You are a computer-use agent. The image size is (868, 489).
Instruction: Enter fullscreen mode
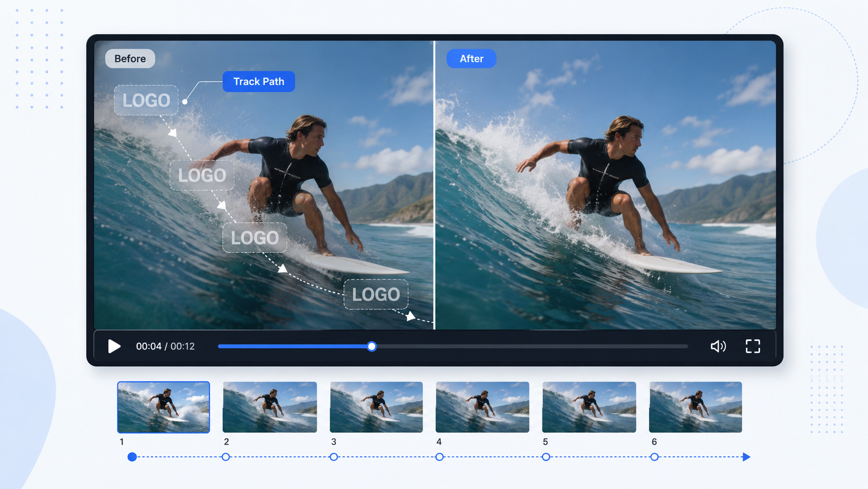pyautogui.click(x=753, y=346)
